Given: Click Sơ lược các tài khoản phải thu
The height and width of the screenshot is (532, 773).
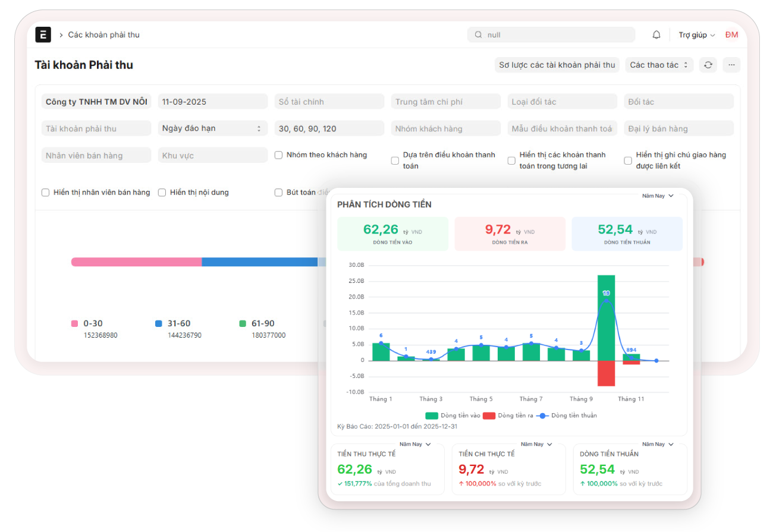Looking at the screenshot, I should click(557, 65).
